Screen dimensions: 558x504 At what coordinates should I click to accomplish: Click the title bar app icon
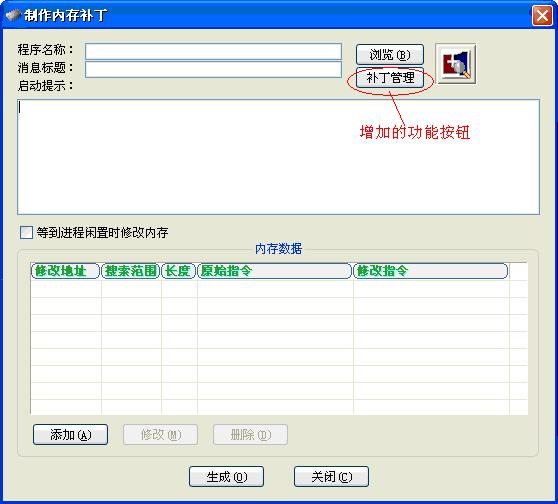point(13,15)
